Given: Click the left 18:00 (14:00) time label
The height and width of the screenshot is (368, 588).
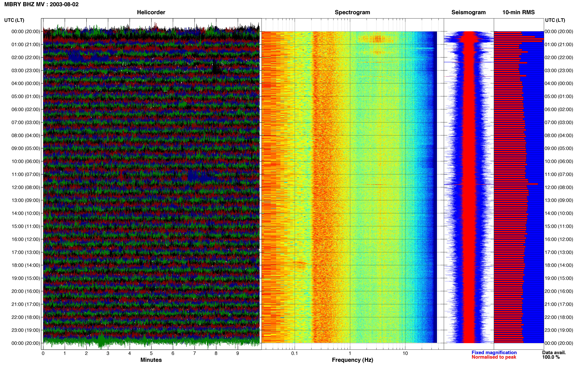Looking at the screenshot, I should (x=26, y=265).
